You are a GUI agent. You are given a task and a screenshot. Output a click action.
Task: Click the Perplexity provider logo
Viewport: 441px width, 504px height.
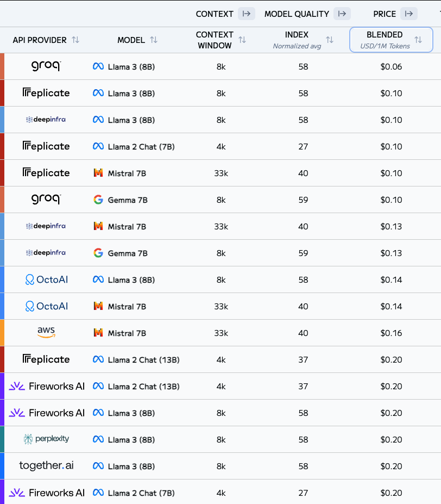tap(46, 439)
